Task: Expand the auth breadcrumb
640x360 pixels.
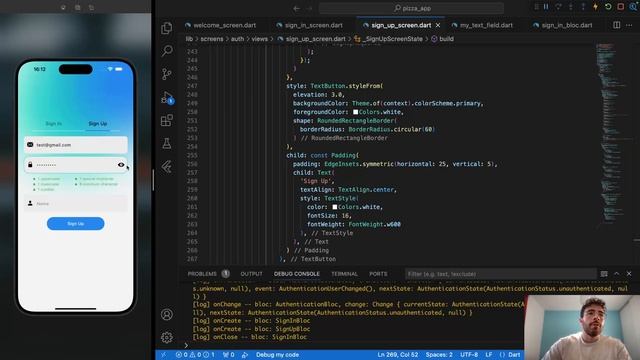Action: tap(237, 39)
